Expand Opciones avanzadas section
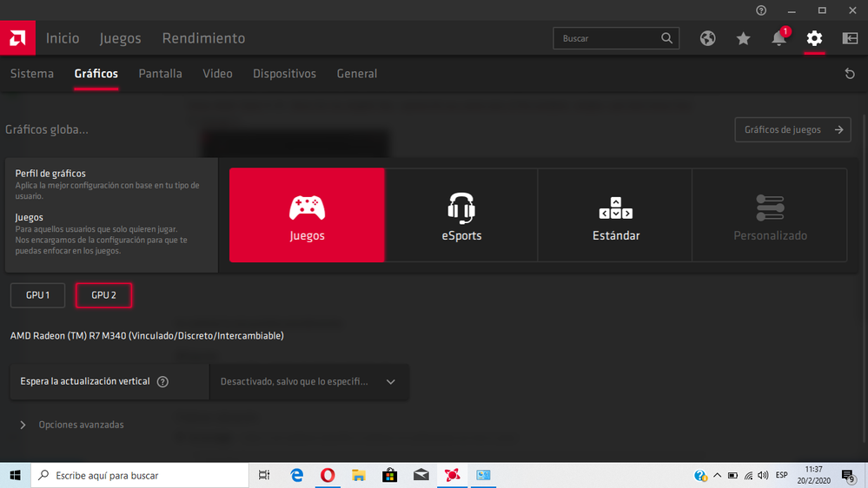This screenshot has height=488, width=868. (72, 425)
